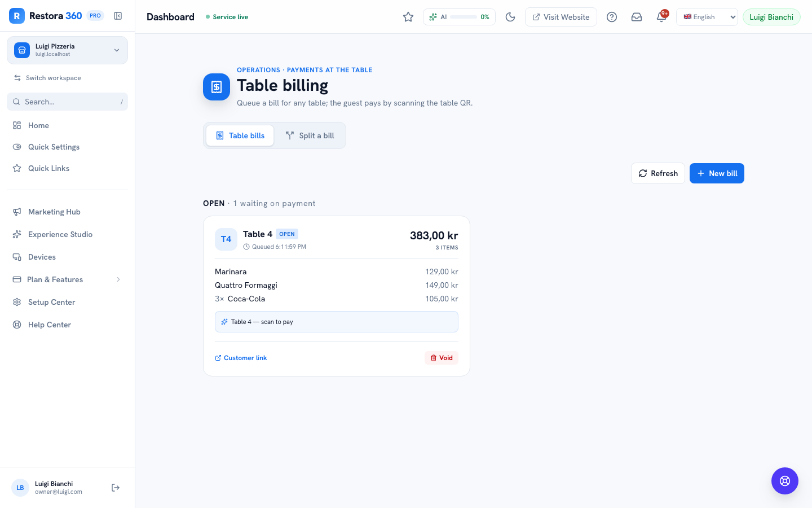
Task: Click the star favorite icon in header
Action: (x=408, y=17)
